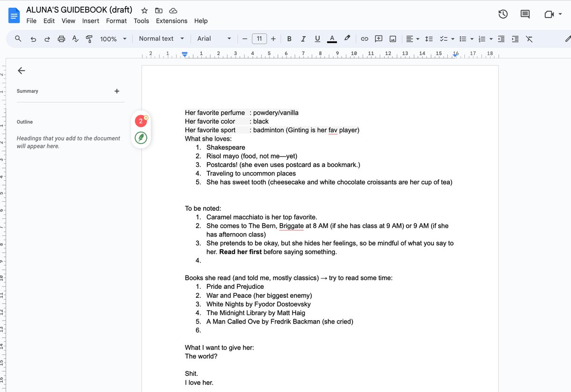Click the search menus magnifier icon
This screenshot has height=392, width=571.
pyautogui.click(x=18, y=39)
